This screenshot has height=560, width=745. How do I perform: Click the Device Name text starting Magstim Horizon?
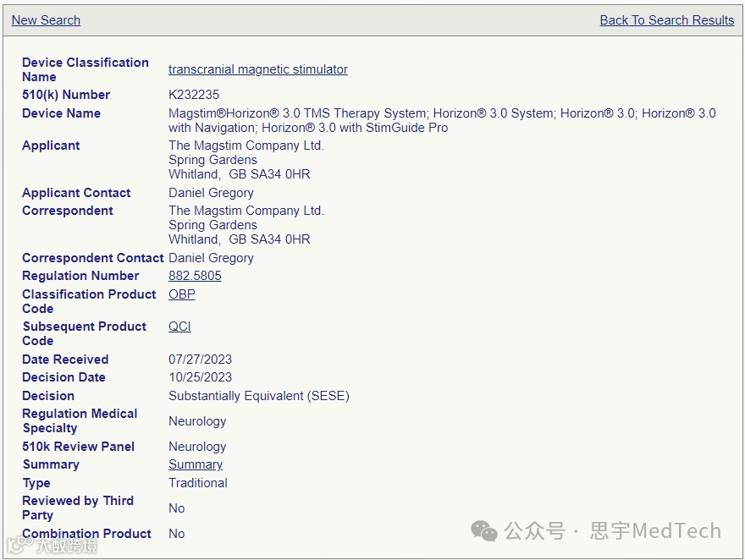442,120
